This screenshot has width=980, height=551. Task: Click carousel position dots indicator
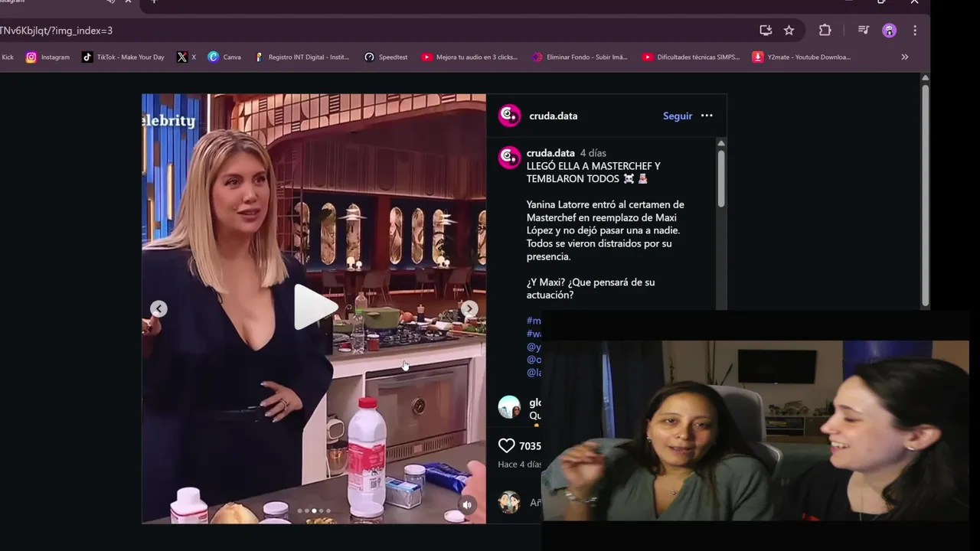pyautogui.click(x=314, y=510)
